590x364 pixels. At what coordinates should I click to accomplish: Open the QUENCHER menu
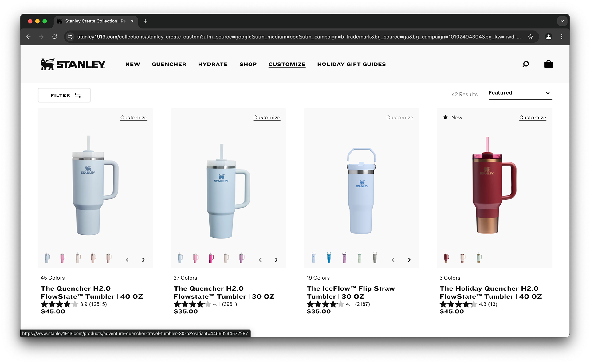tap(169, 64)
